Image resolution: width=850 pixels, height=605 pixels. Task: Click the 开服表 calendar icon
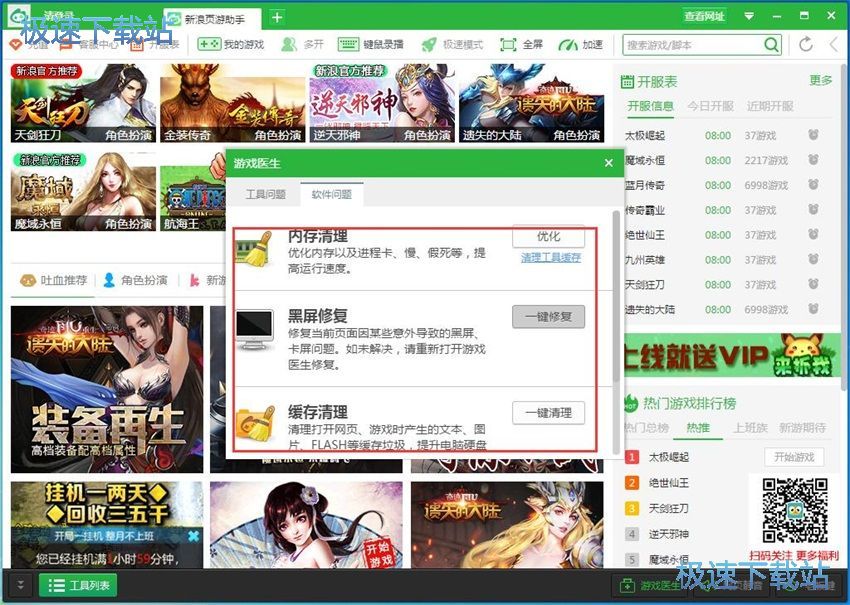(x=627, y=82)
